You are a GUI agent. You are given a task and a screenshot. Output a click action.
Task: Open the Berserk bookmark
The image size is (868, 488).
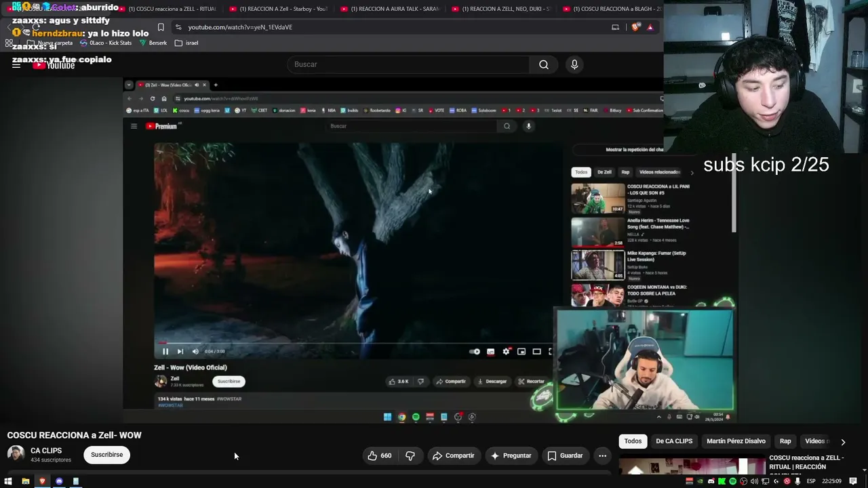153,43
